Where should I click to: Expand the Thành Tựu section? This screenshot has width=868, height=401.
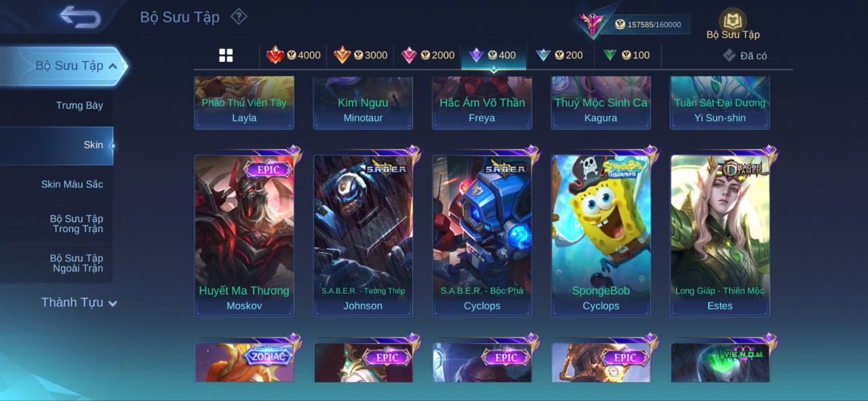(x=79, y=303)
